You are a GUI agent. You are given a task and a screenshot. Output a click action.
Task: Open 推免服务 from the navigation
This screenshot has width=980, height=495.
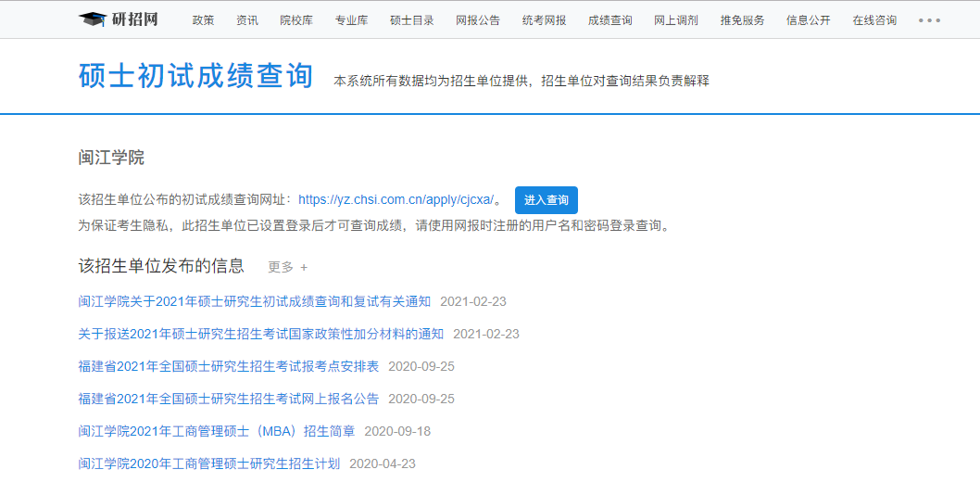pos(742,20)
